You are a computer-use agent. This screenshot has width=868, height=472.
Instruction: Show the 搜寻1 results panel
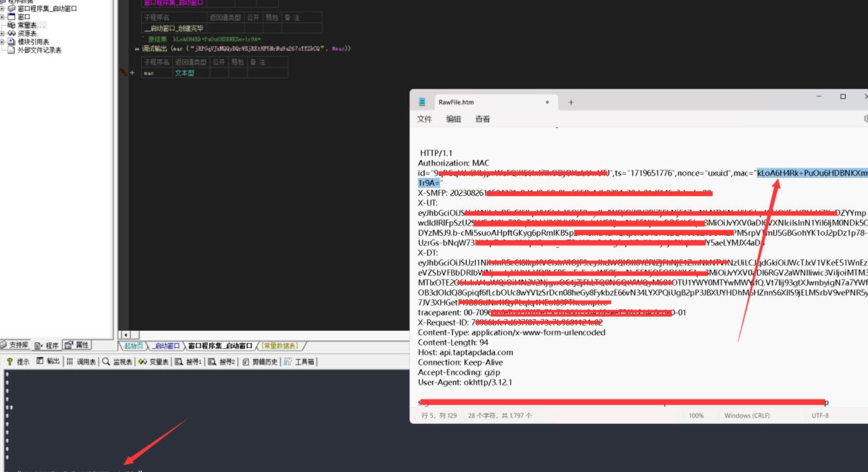click(x=189, y=362)
